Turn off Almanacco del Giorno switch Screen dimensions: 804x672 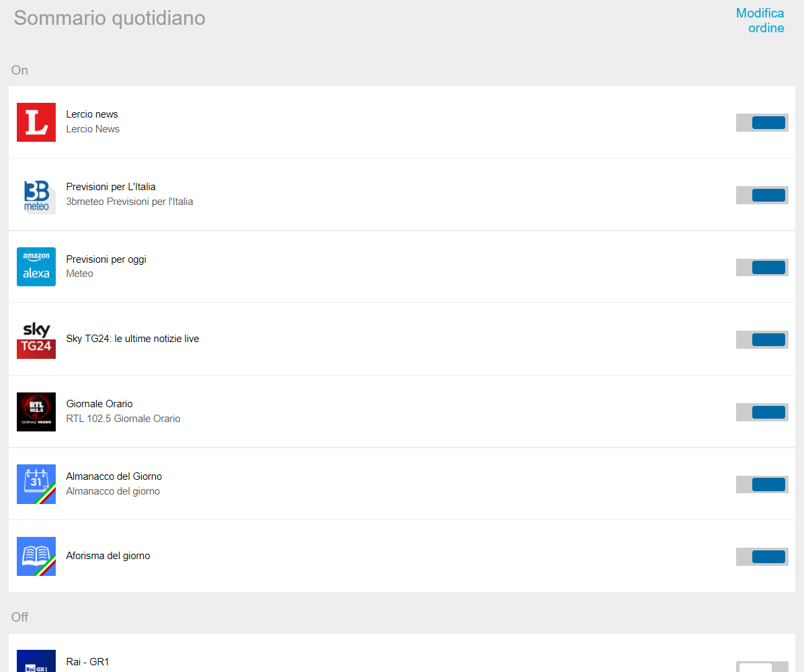click(x=762, y=485)
